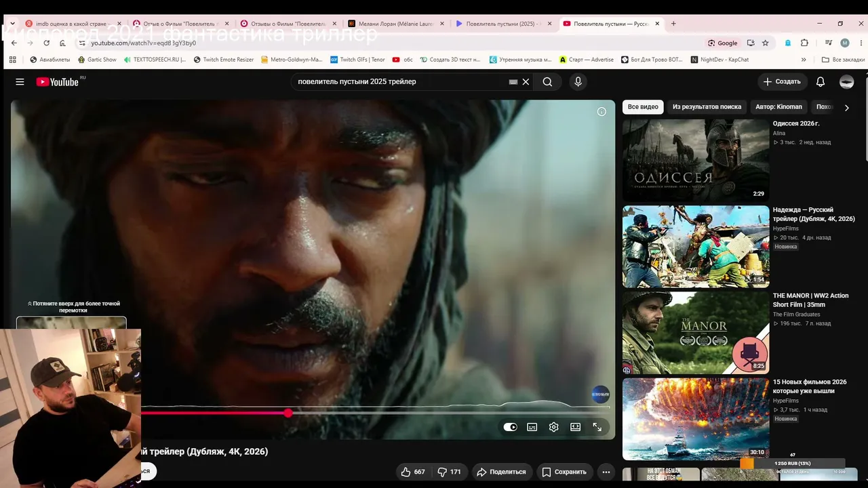
Task: Open "15 Новых фильмов 2026" video thumbnail
Action: tap(696, 419)
